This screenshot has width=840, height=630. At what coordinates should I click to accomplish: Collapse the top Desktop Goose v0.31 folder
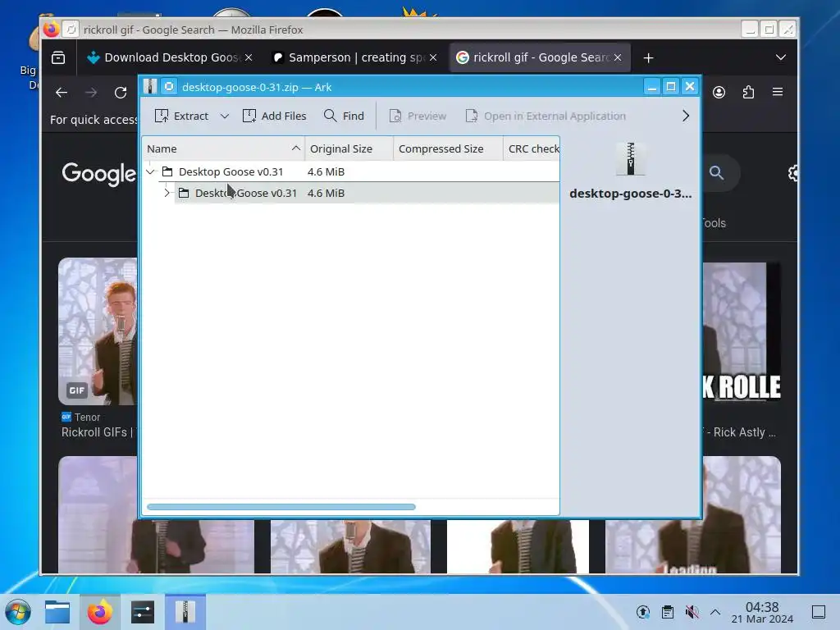[151, 172]
